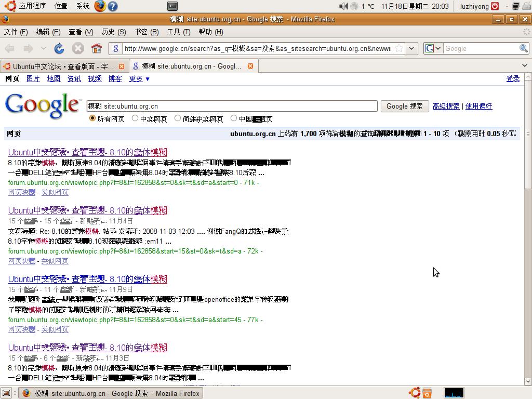
Task: Select the 所有网页 radio option
Action: click(92, 118)
